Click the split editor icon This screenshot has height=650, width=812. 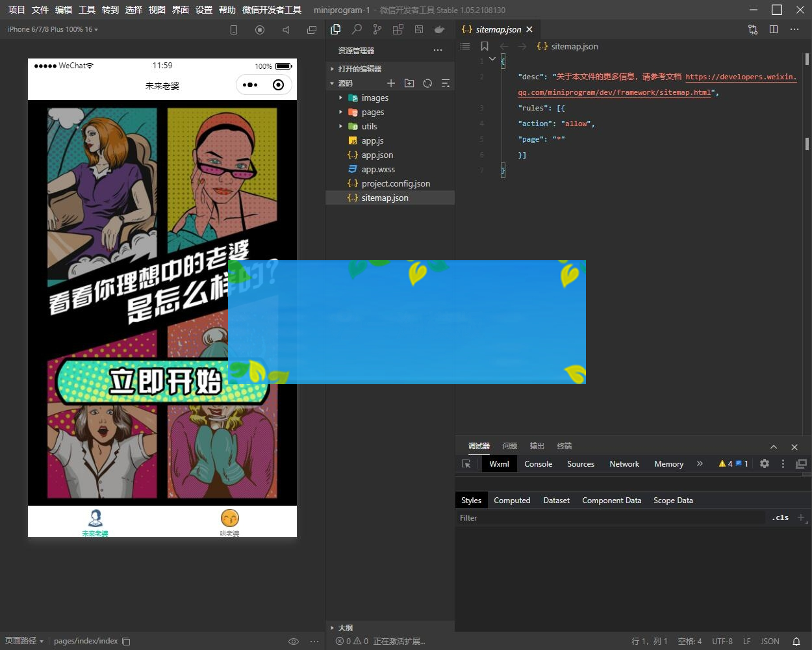click(x=774, y=29)
